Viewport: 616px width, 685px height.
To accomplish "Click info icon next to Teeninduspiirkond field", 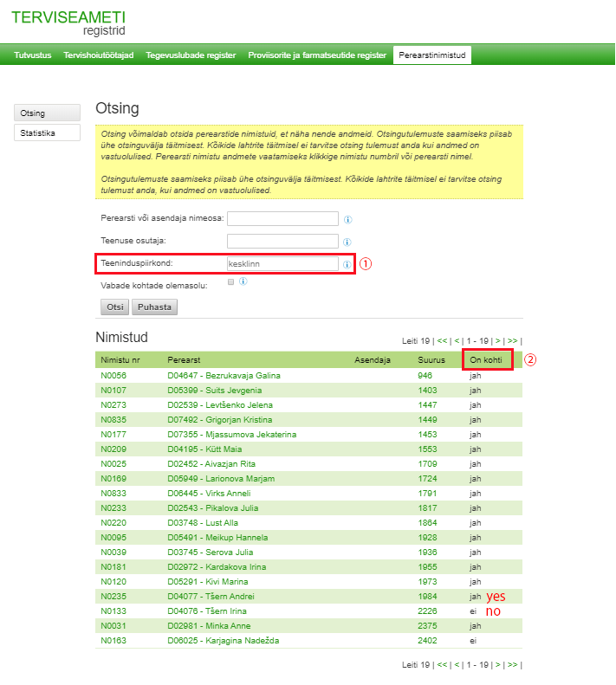I will tap(347, 265).
